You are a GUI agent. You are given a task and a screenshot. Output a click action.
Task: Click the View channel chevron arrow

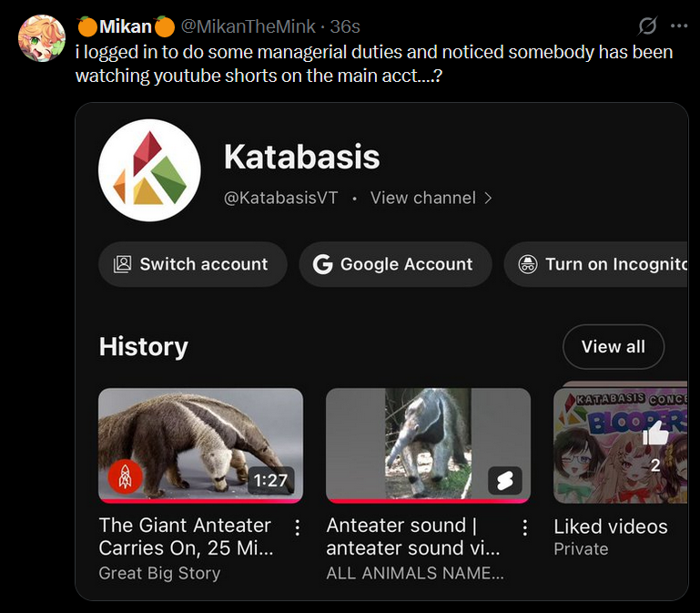click(x=488, y=198)
